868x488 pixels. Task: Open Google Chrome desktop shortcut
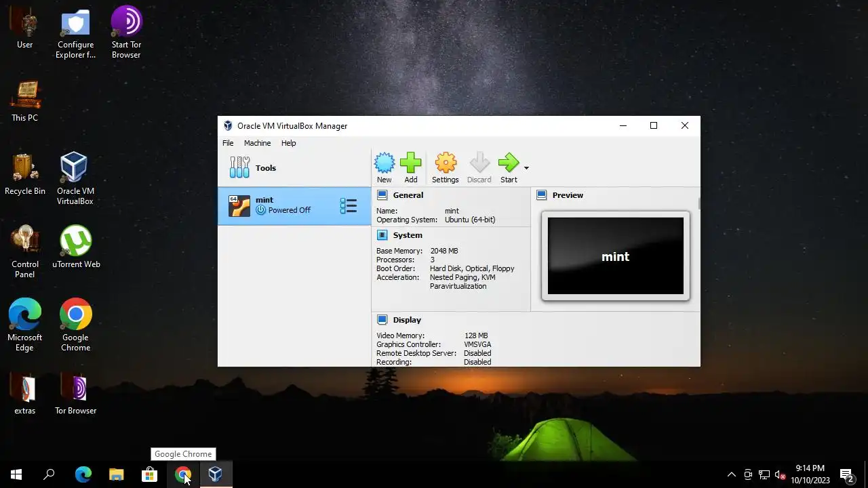[x=75, y=325]
